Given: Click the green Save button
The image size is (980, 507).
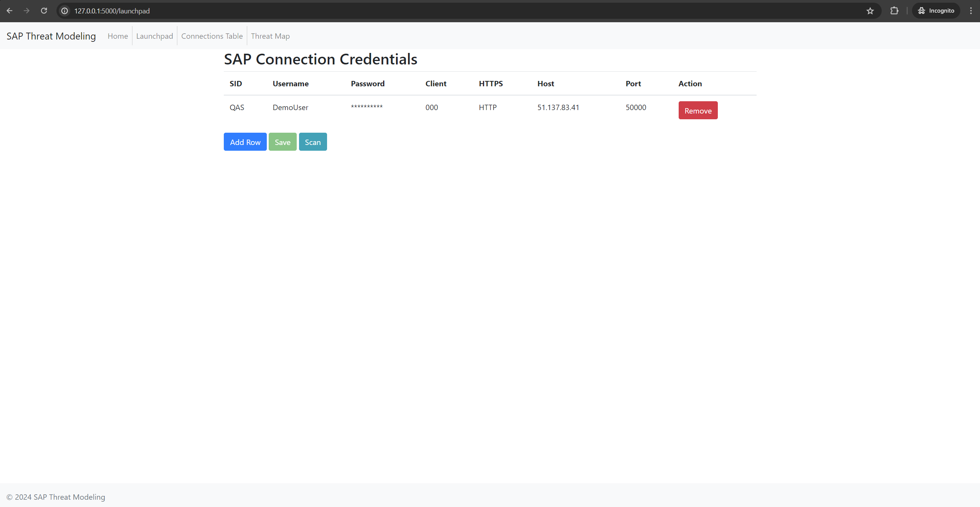Looking at the screenshot, I should (x=282, y=142).
